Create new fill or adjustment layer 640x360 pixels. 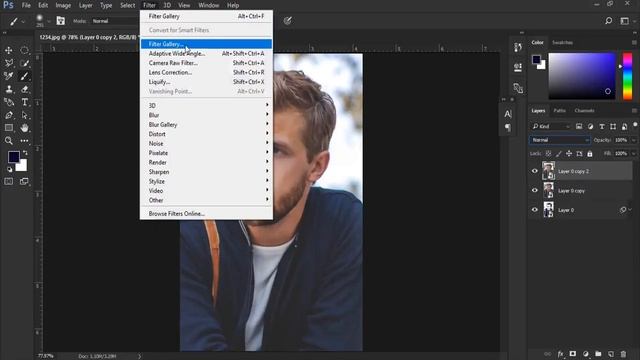point(586,354)
